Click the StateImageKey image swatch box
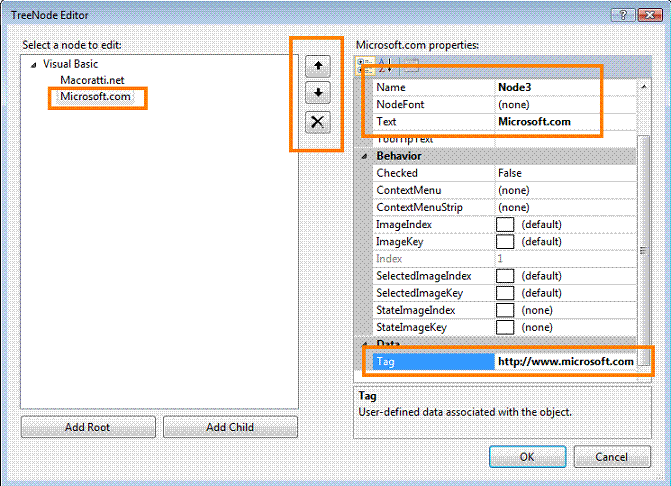 pos(505,327)
